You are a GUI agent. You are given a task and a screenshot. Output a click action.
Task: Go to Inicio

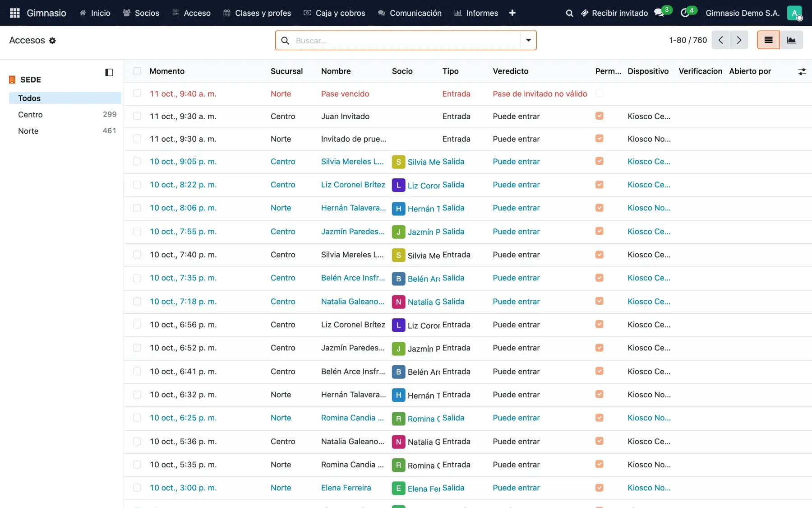click(x=95, y=13)
